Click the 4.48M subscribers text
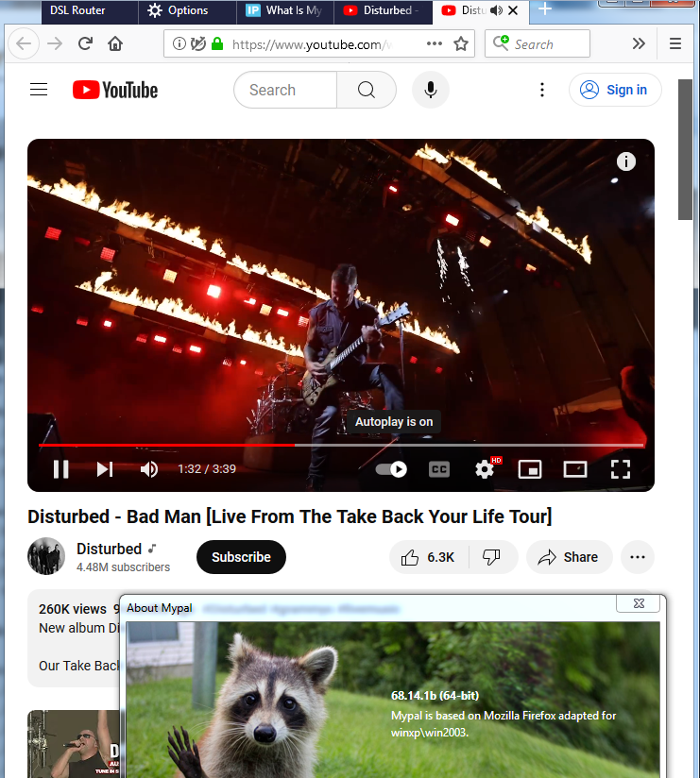The image size is (700, 778). (123, 567)
